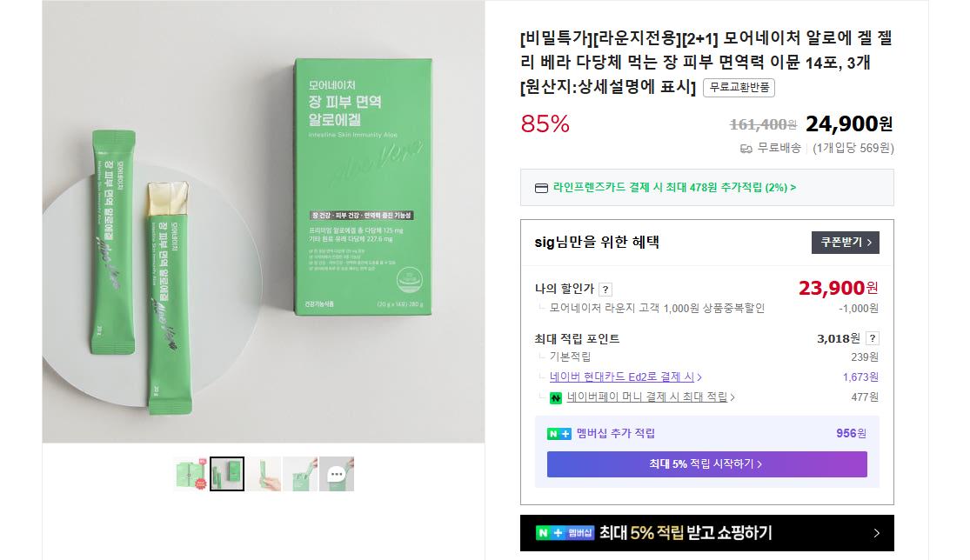Click the N+ 멤버십 logo on the black banner

(565, 533)
